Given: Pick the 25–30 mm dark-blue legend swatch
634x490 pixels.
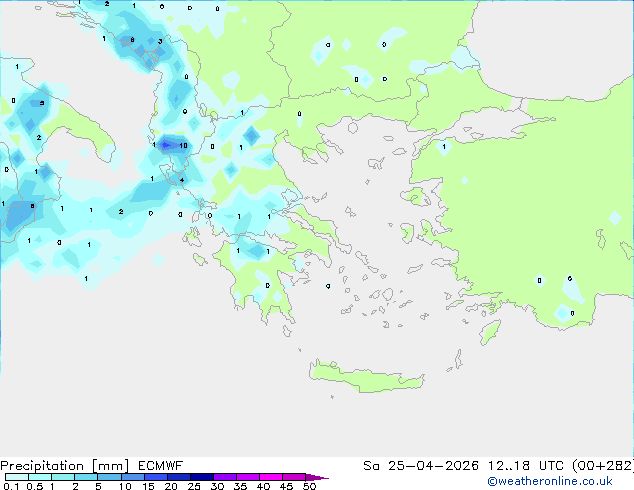Looking at the screenshot, I should [x=202, y=477].
